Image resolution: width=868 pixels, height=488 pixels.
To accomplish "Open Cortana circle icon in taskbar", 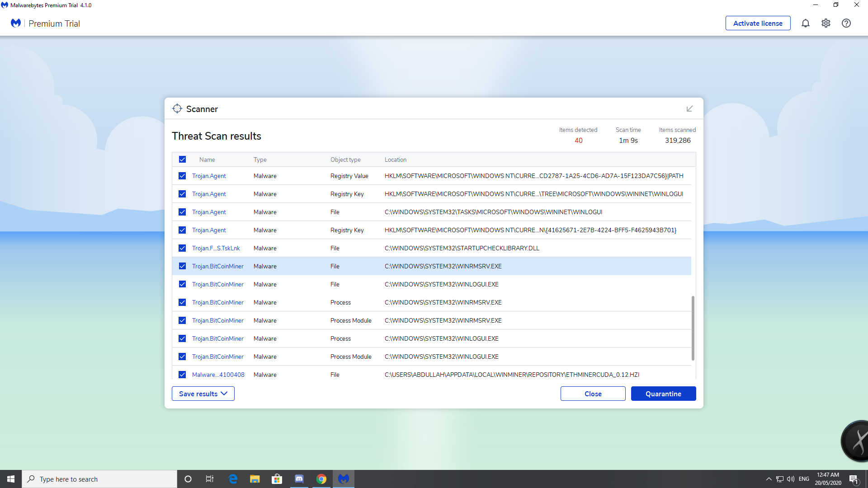I will coord(188,479).
